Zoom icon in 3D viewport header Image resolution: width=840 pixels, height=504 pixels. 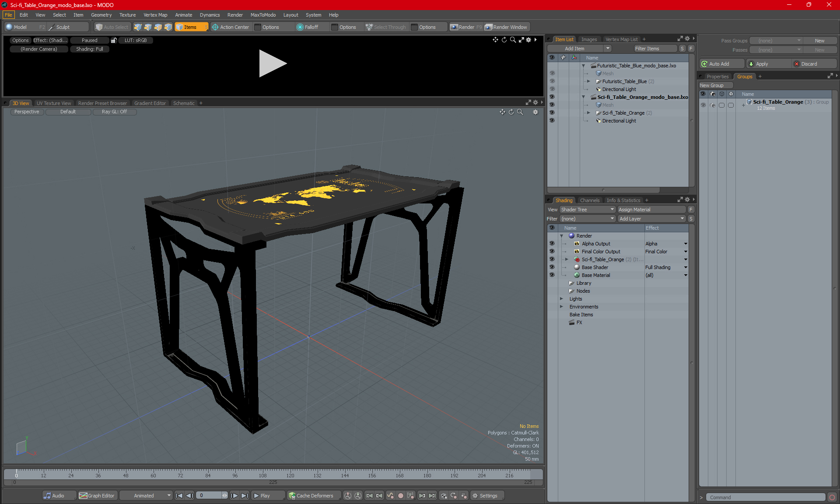(520, 112)
